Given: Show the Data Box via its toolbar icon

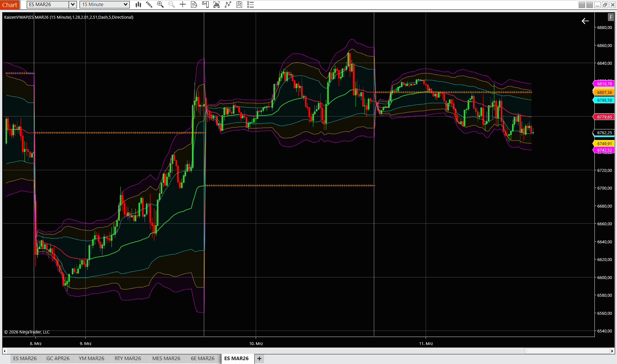Looking at the screenshot, I should pos(194,5).
